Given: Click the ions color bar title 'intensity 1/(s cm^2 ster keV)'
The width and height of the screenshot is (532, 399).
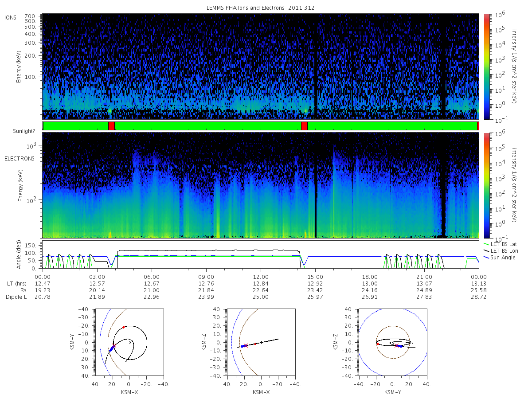Looking at the screenshot, I should pos(515,66).
